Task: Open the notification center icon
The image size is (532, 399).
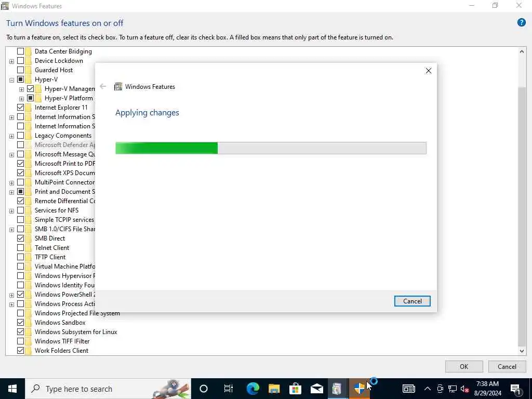Action: (516, 389)
